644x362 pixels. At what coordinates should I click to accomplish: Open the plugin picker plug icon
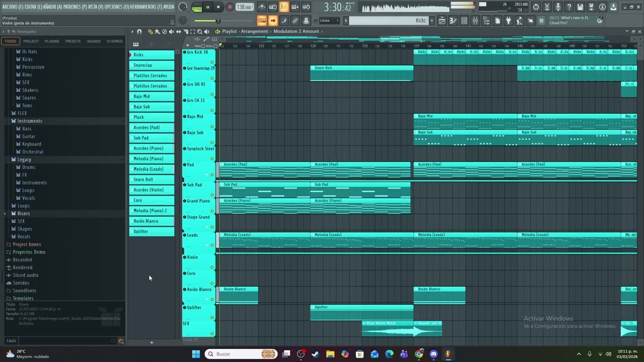pyautogui.click(x=508, y=21)
